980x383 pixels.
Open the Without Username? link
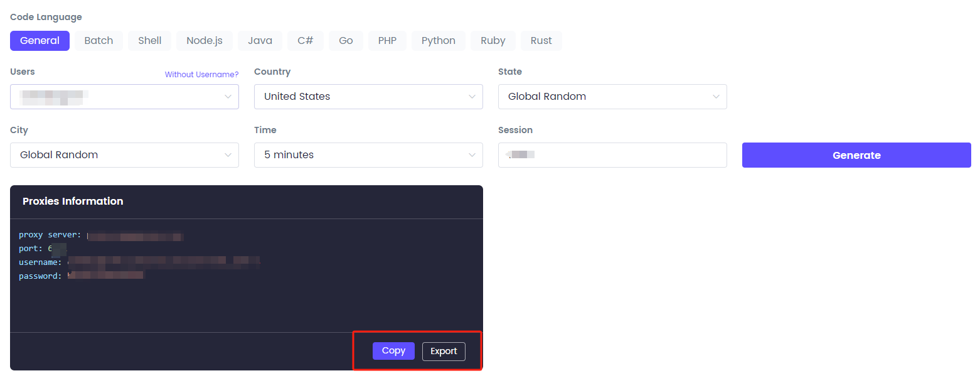201,75
